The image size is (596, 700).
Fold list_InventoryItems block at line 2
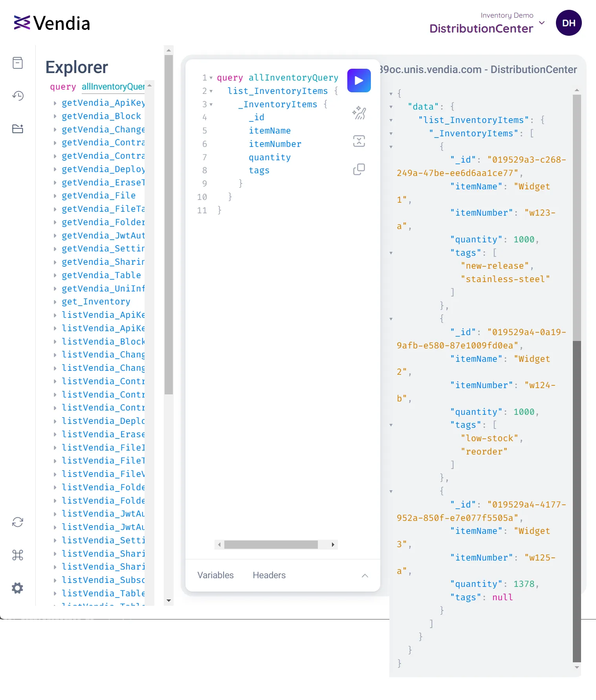click(211, 91)
